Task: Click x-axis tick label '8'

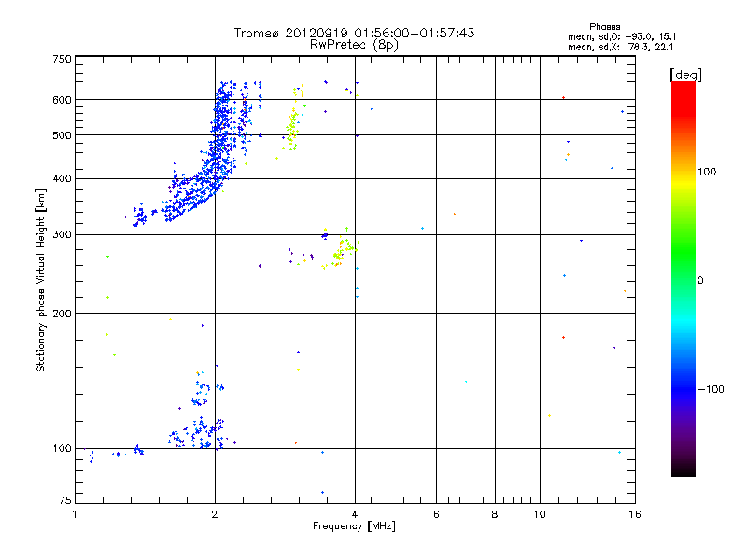Action: point(495,514)
